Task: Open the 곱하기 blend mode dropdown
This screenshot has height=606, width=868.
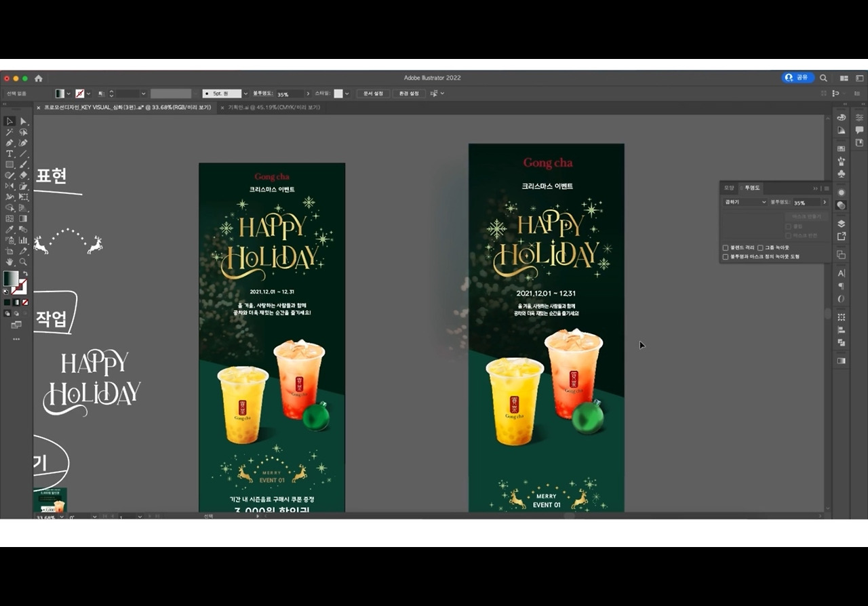Action: point(745,202)
